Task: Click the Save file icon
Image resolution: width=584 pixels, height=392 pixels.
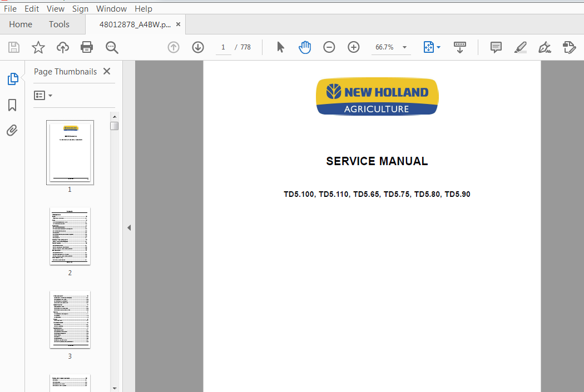Action: click(x=14, y=47)
